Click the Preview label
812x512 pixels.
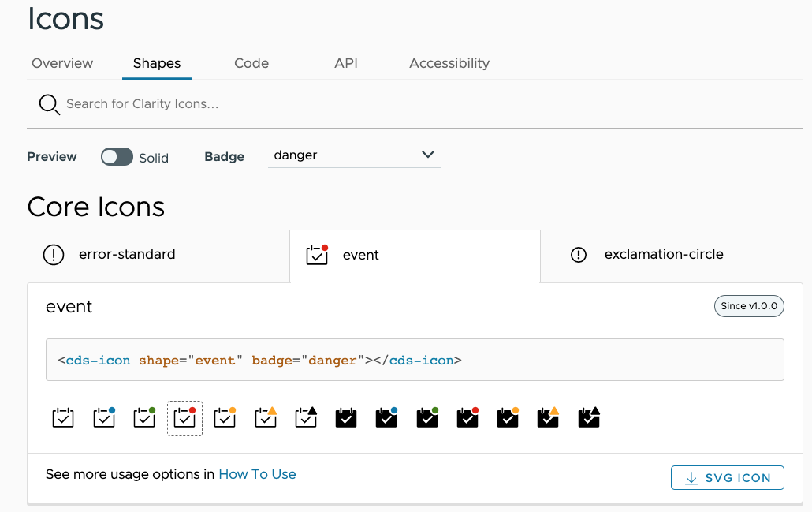click(x=52, y=156)
